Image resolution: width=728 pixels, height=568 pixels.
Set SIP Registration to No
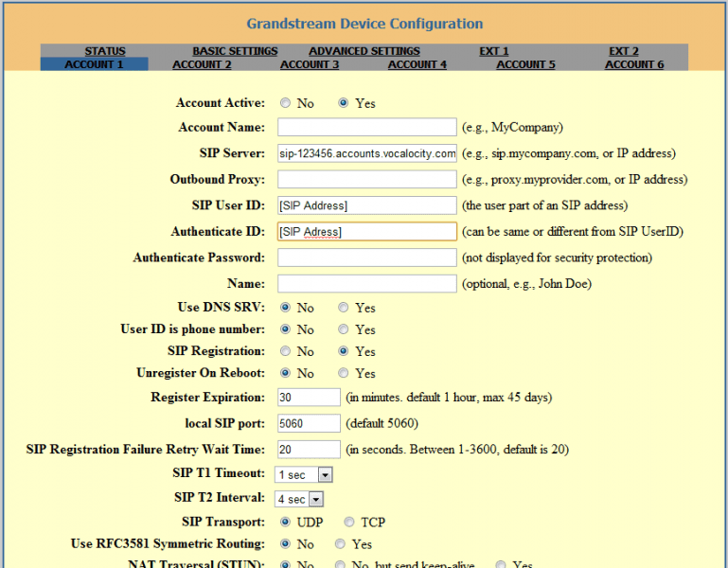point(286,350)
